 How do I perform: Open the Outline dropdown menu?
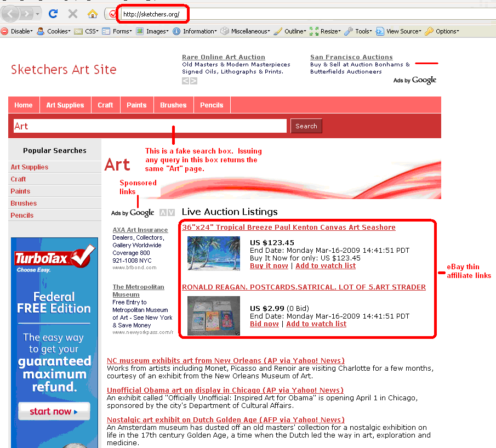(295, 31)
